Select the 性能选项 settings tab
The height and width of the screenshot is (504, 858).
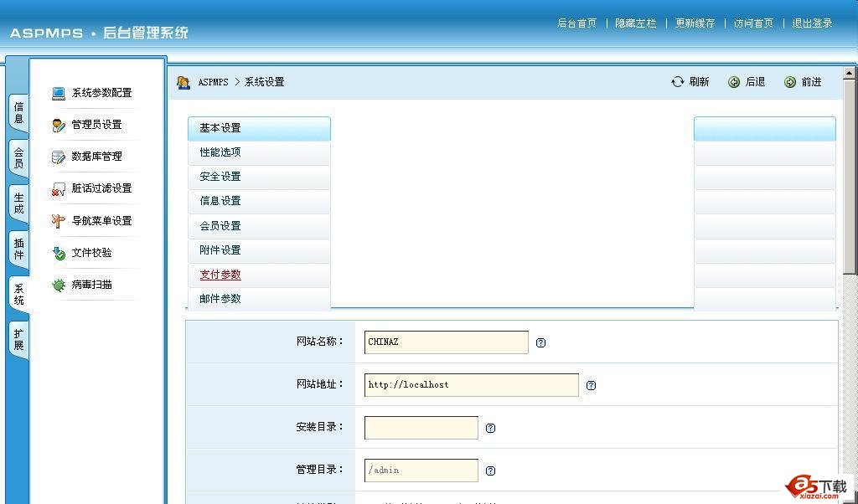click(259, 152)
